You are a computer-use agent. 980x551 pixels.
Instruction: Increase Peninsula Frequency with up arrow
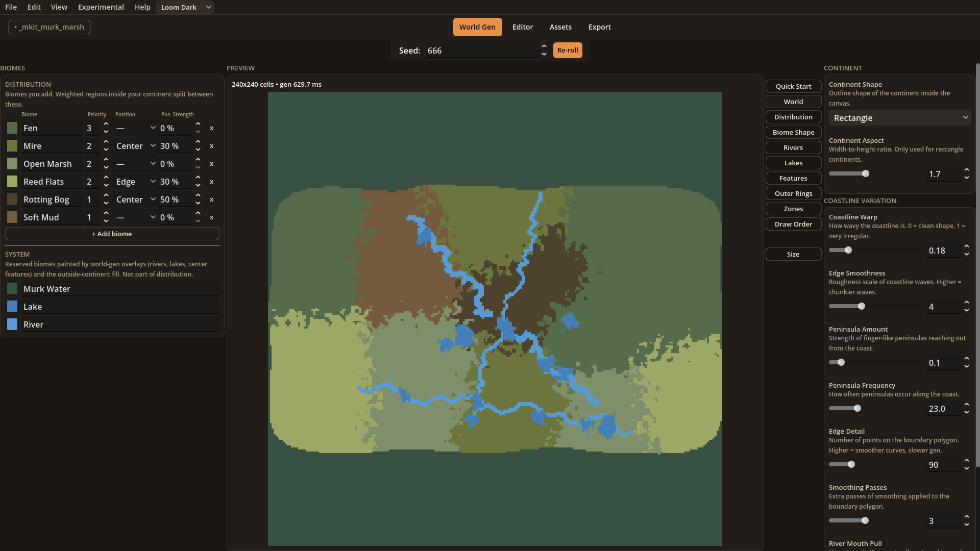[967, 405]
